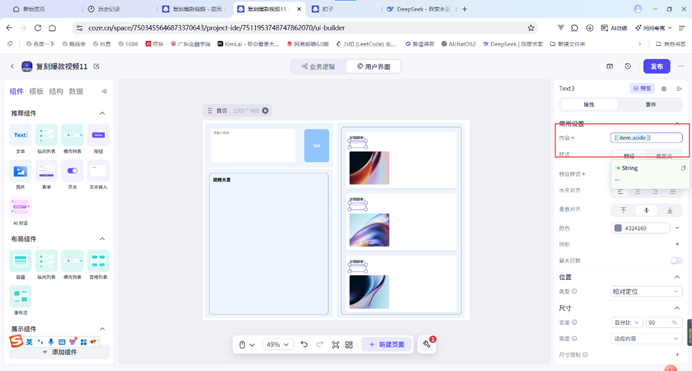
Task: Set vertical alignment to top
Action: 623,210
